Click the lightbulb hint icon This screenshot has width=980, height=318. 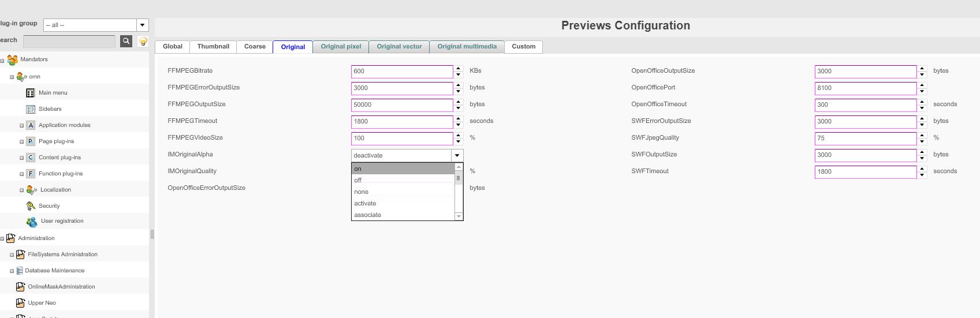(x=143, y=41)
